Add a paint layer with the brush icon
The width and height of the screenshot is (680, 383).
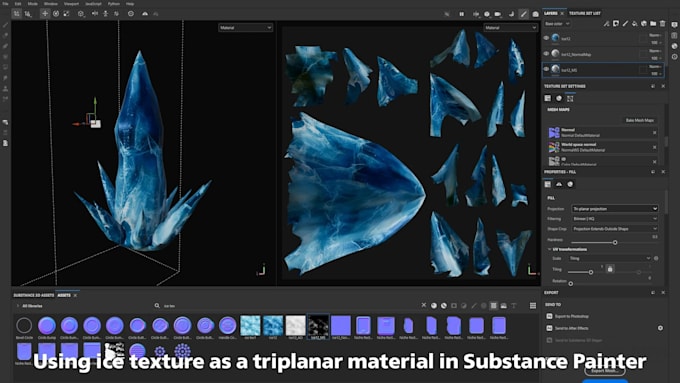pos(625,23)
